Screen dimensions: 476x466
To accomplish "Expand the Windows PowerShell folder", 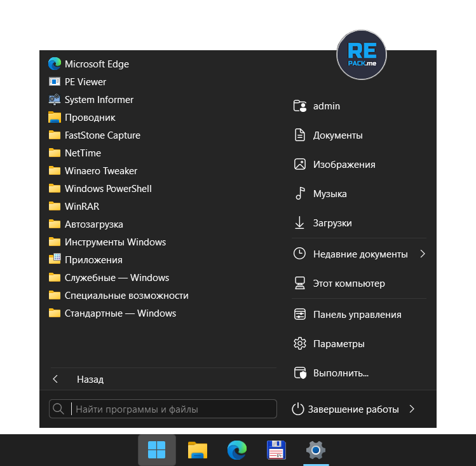I will pyautogui.click(x=107, y=189).
